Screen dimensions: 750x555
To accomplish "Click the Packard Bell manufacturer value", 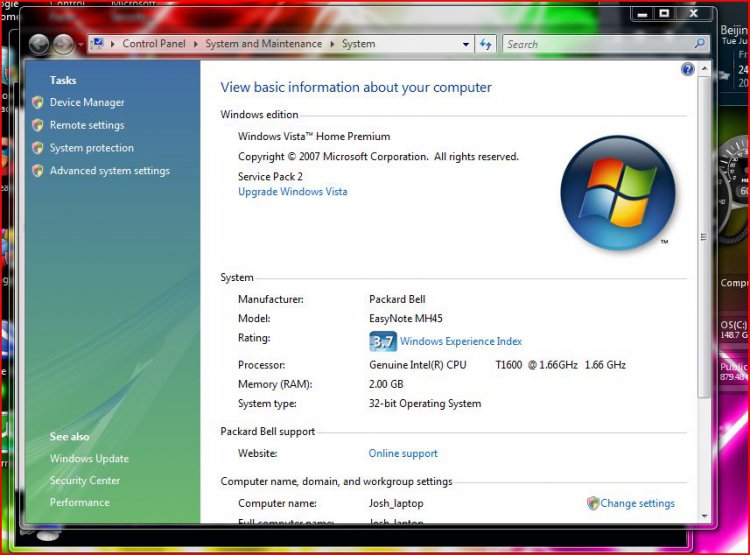I will (x=397, y=300).
